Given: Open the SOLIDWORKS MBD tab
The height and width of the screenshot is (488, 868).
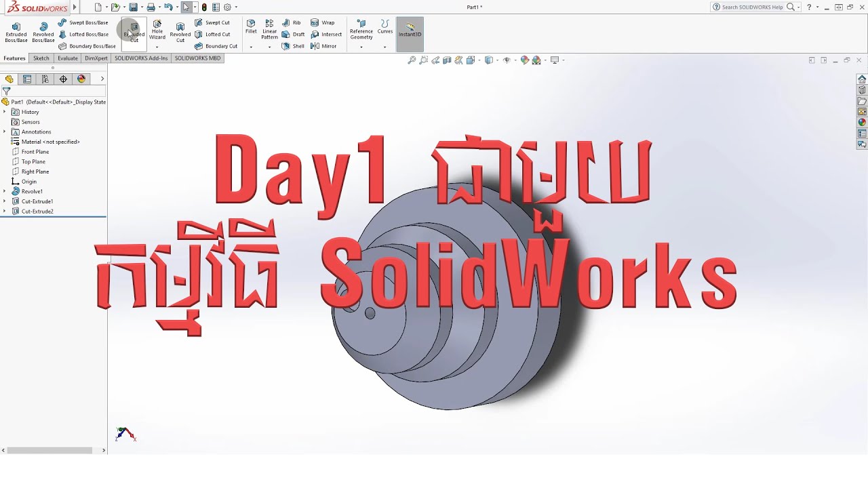Looking at the screenshot, I should (197, 58).
